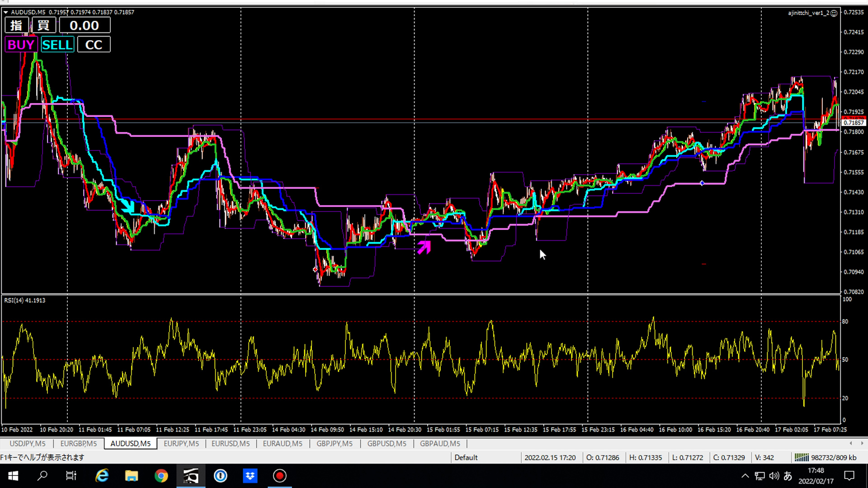Click the magenta up-arrow signal marker
The width and height of the screenshot is (868, 488).
click(x=424, y=247)
